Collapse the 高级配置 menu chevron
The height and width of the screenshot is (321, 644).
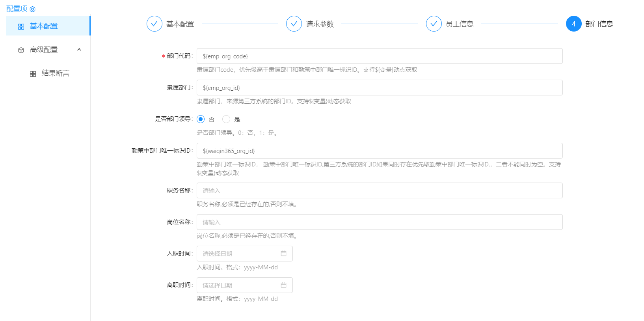[x=79, y=50]
